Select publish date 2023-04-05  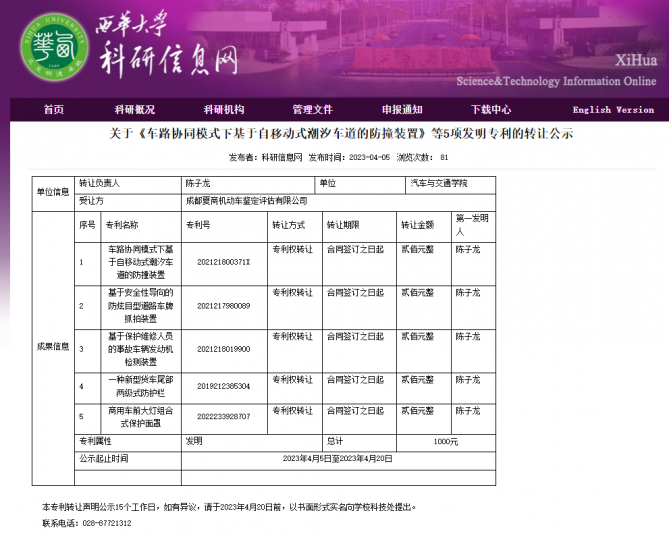pos(369,157)
